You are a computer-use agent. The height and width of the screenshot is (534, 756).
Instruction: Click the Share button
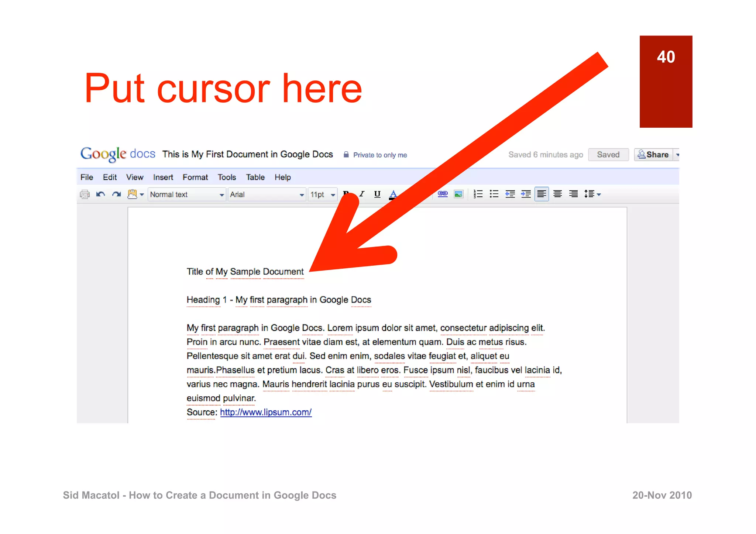[x=653, y=155]
